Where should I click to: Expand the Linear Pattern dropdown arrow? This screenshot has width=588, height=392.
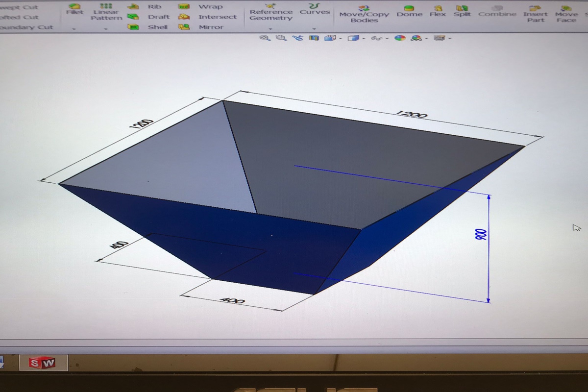coord(106,30)
